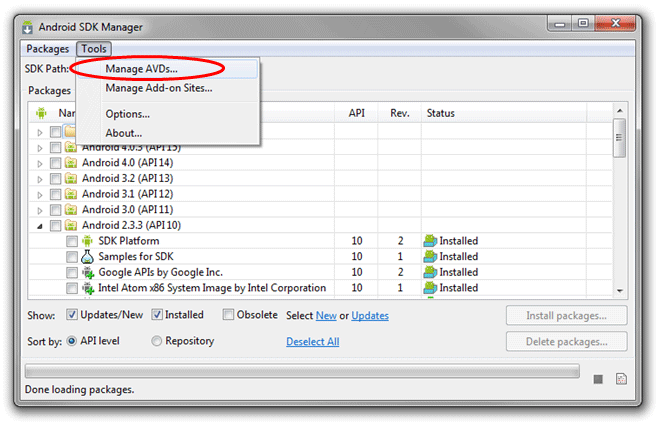Viewport: 657px width, 422px height.
Task: Click the Done loading packages status text
Action: (80, 390)
